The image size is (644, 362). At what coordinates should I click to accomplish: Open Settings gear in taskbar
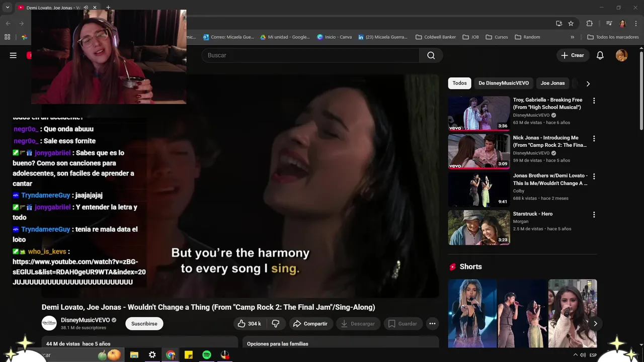click(152, 355)
